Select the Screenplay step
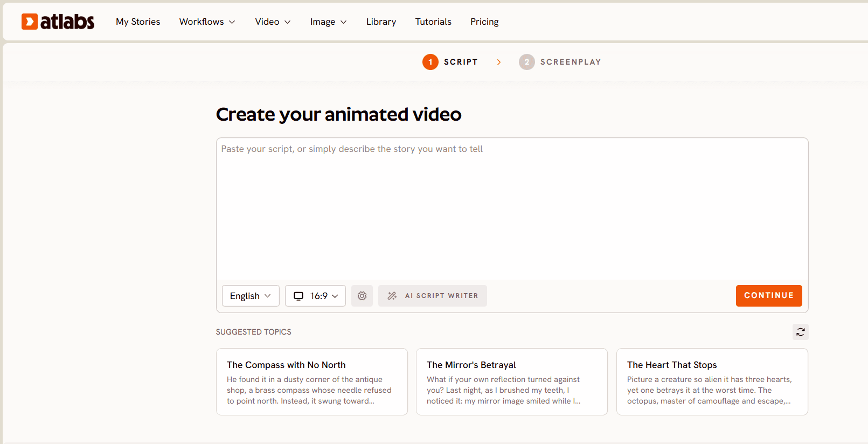 coord(560,62)
